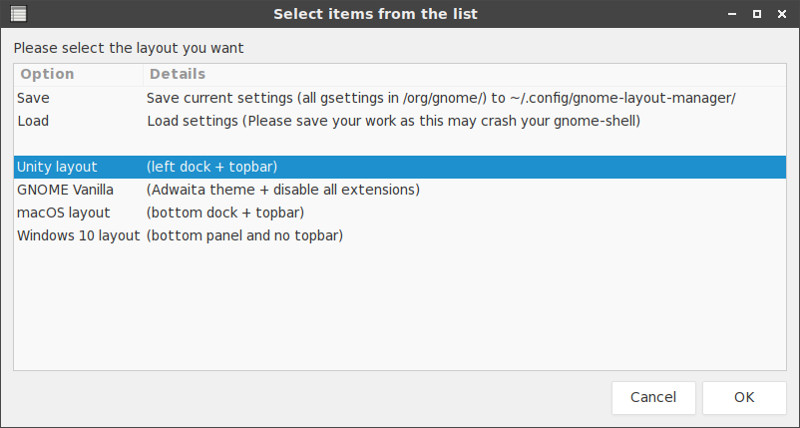Pick the macOS layout entry
This screenshot has height=428, width=800.
tap(400, 213)
